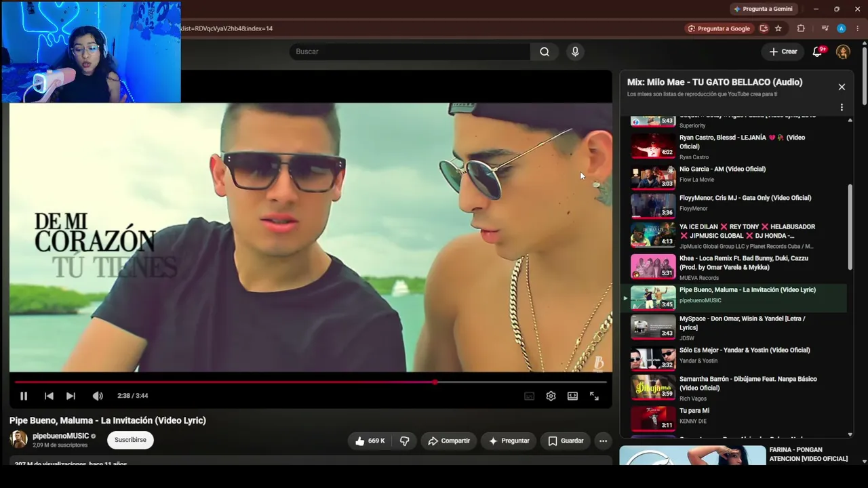Image resolution: width=868 pixels, height=488 pixels.
Task: Subscribe with the Suscribirse button
Action: [130, 440]
